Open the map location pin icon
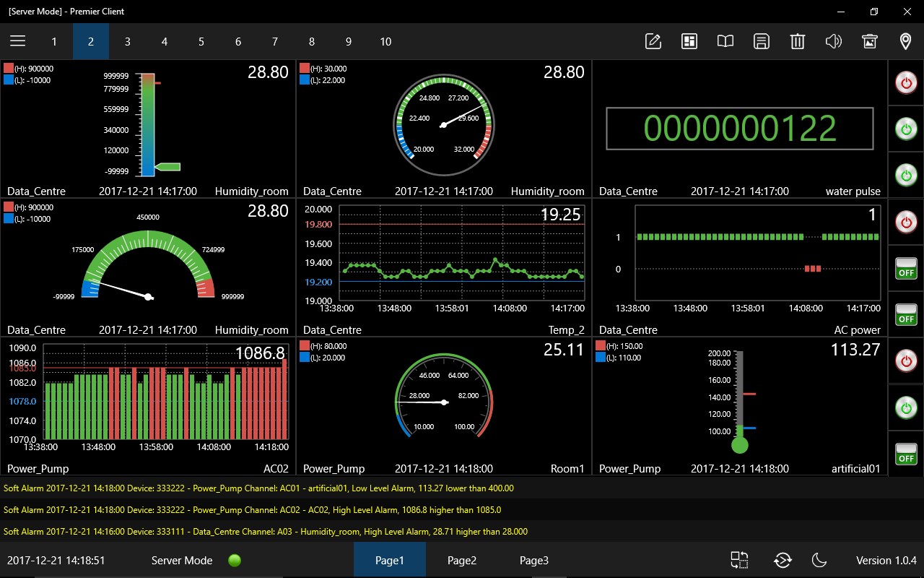 pyautogui.click(x=905, y=41)
